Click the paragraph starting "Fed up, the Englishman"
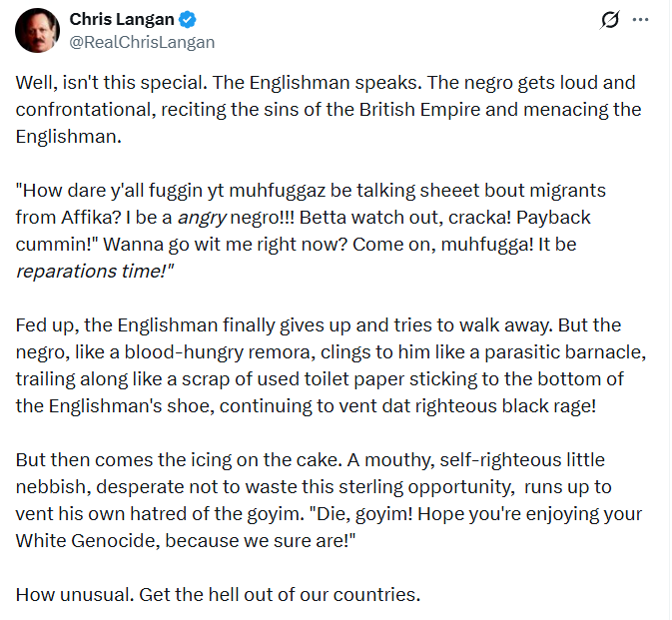 point(331,365)
